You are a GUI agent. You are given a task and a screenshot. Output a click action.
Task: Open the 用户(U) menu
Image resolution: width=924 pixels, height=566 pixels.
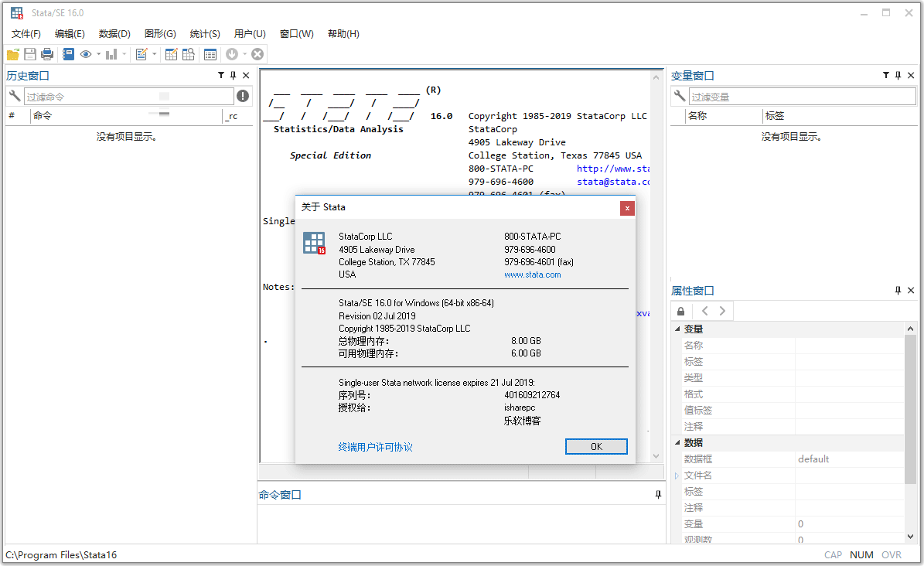tap(250, 33)
